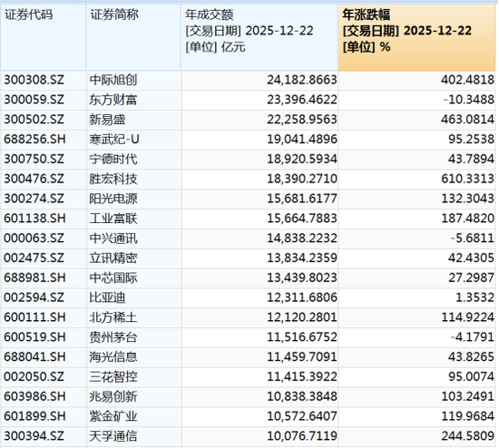Select stock code 002594.SZ
The width and height of the screenshot is (499, 448).
pos(34,297)
